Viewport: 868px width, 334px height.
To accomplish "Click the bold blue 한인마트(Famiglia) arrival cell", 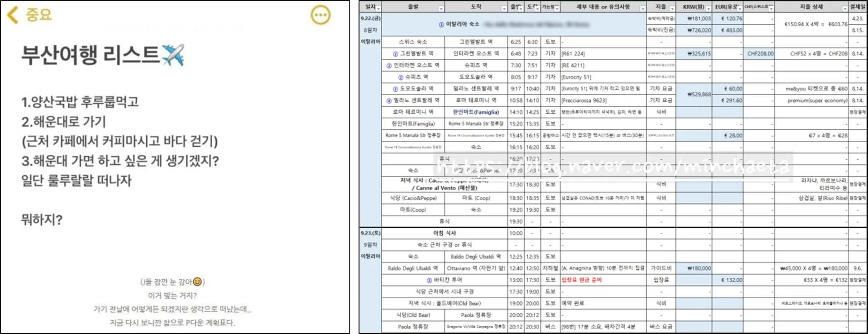I will pyautogui.click(x=476, y=112).
